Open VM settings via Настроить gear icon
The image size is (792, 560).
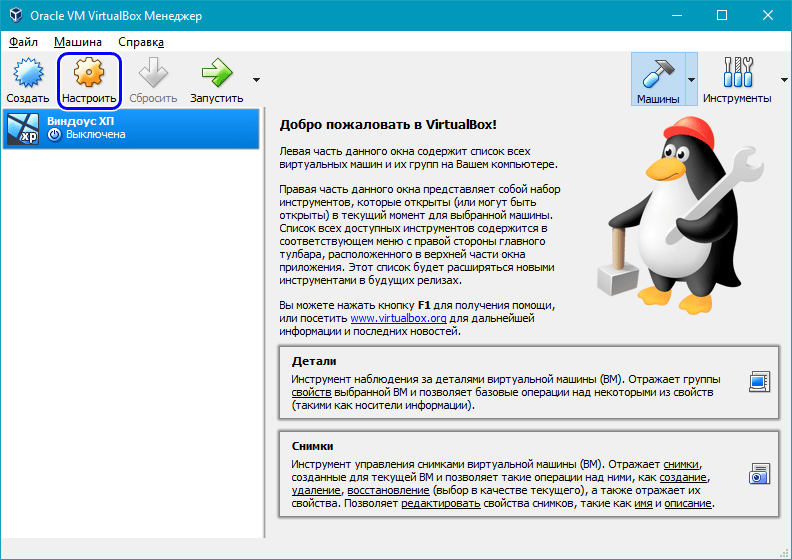click(89, 72)
